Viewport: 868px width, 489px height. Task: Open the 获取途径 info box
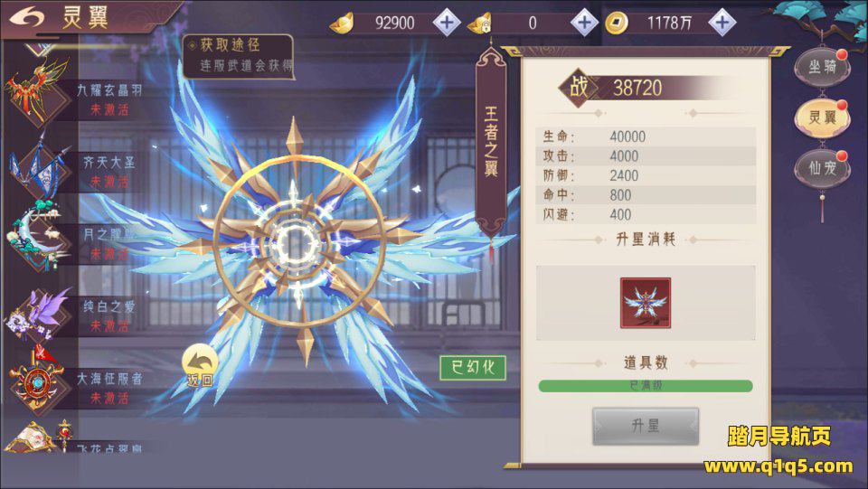238,56
